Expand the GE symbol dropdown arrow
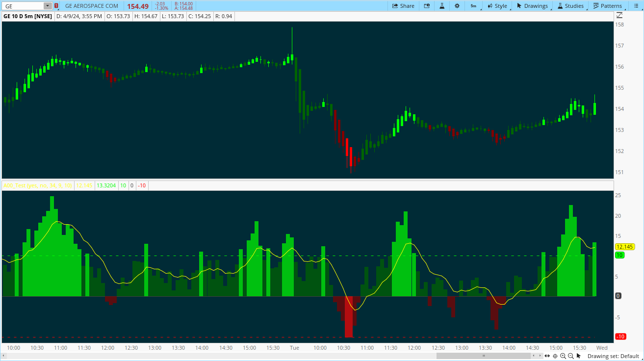644x361 pixels. (47, 6)
